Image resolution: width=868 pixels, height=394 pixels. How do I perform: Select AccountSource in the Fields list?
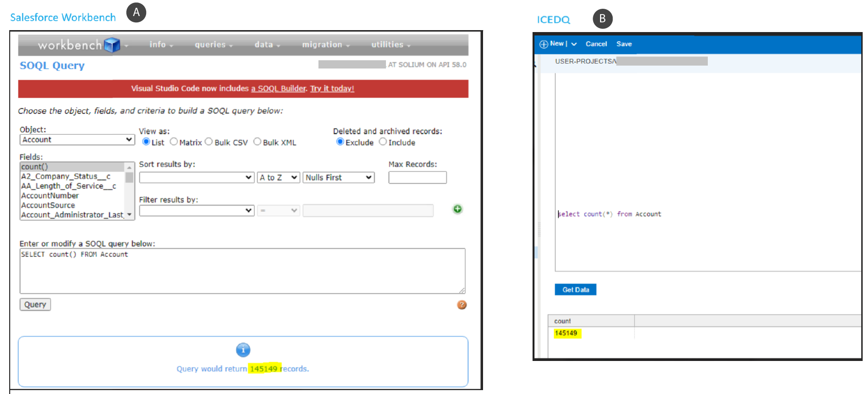tap(72, 206)
